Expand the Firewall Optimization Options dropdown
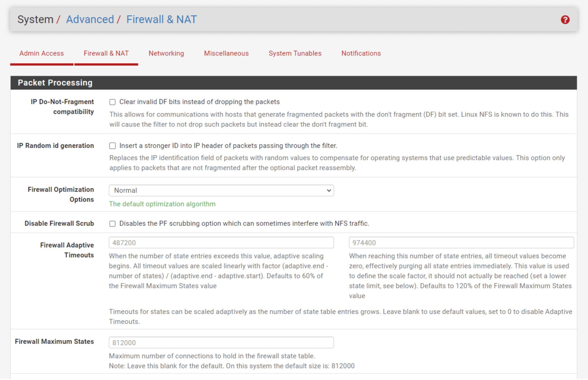This screenshot has height=380, width=588. coord(221,190)
